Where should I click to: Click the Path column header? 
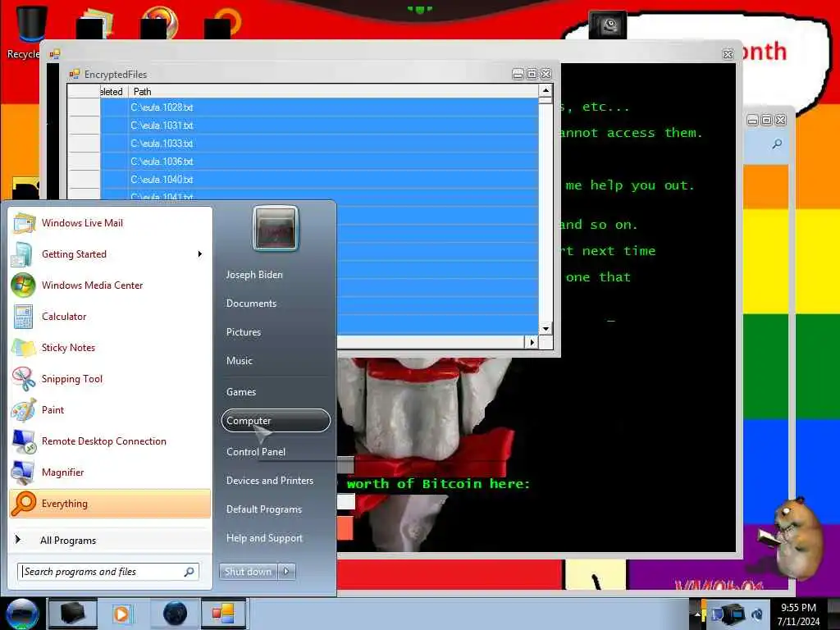coord(333,92)
